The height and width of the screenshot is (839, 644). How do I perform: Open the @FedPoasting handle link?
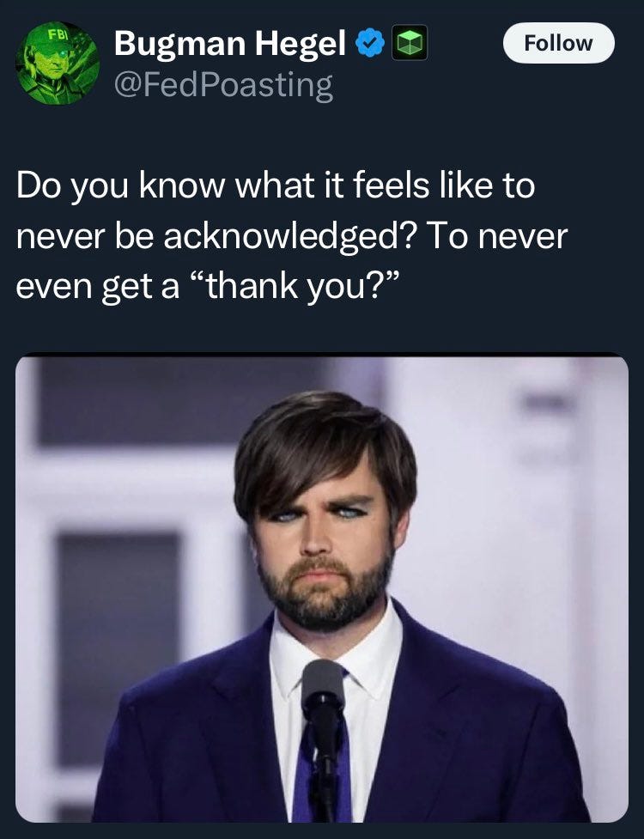[x=223, y=85]
